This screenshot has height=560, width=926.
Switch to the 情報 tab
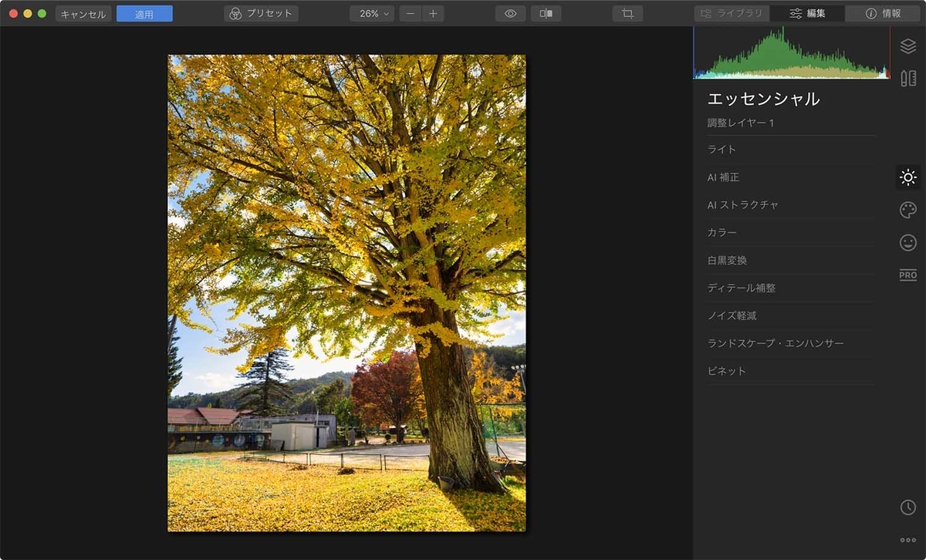pos(883,14)
